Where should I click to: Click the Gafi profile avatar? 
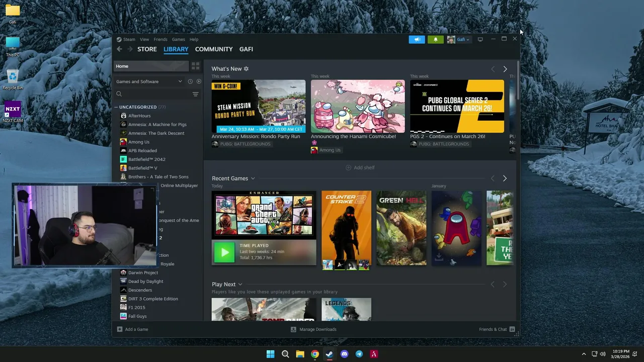coord(451,39)
